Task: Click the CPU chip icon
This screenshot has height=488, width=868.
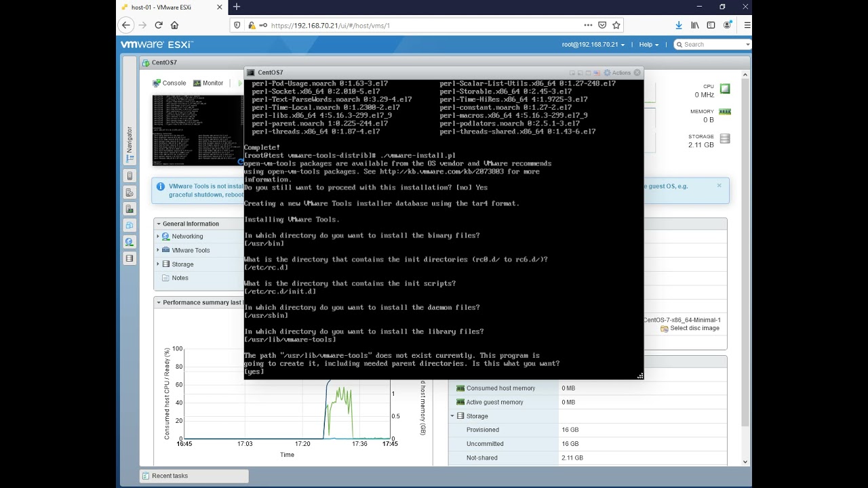Action: point(725,89)
